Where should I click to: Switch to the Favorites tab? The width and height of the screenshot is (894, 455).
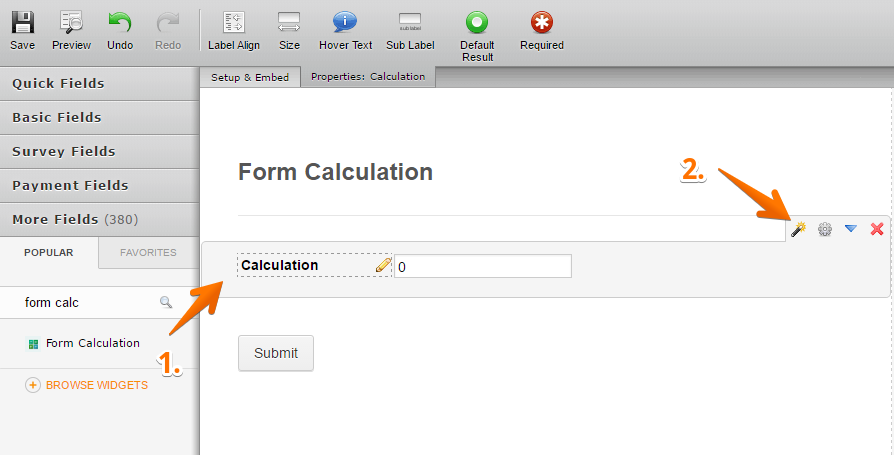tap(148, 253)
